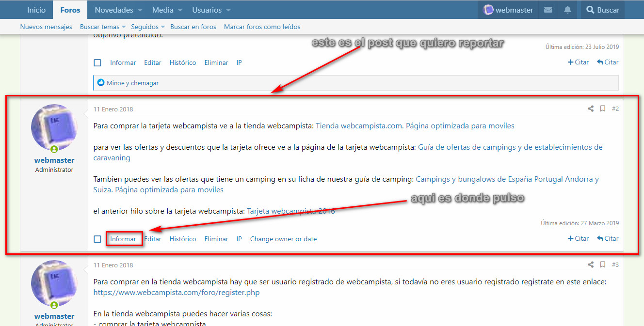The image size is (644, 326).
Task: Open the webmaster username on post #3
Action: click(x=54, y=316)
